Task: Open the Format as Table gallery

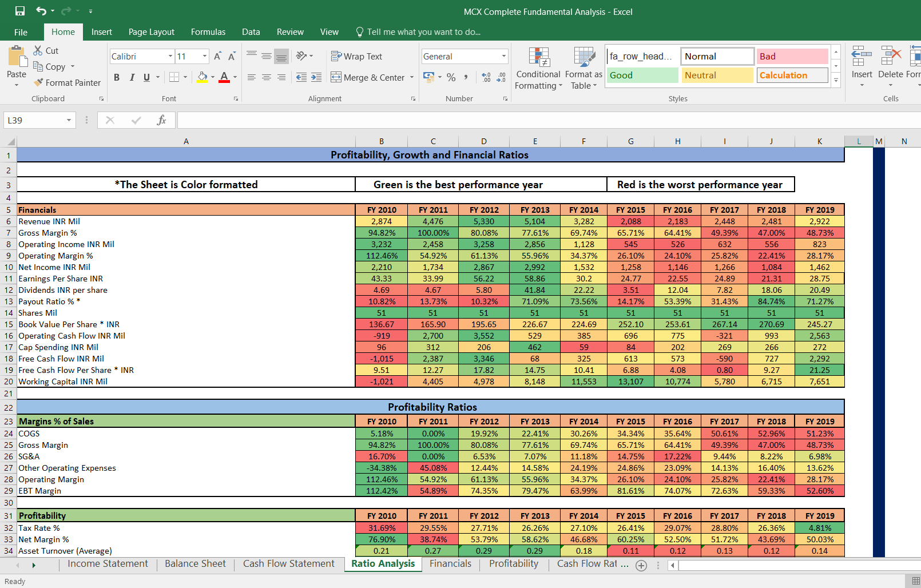Action: coord(583,69)
